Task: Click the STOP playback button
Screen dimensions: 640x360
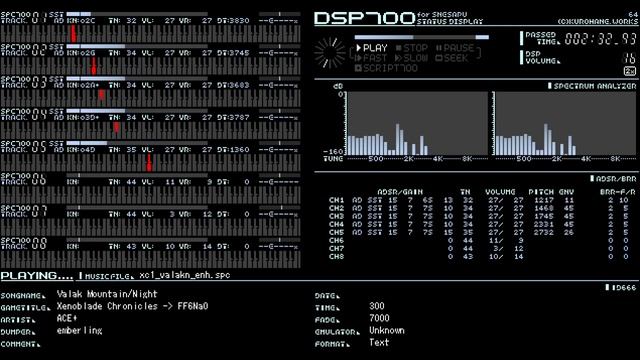Action: (x=412, y=48)
